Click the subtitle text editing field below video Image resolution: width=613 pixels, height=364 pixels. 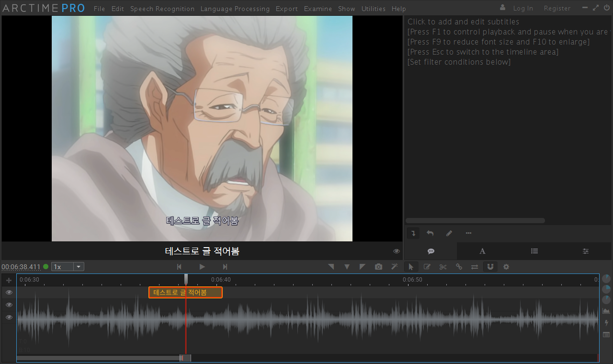tap(202, 251)
